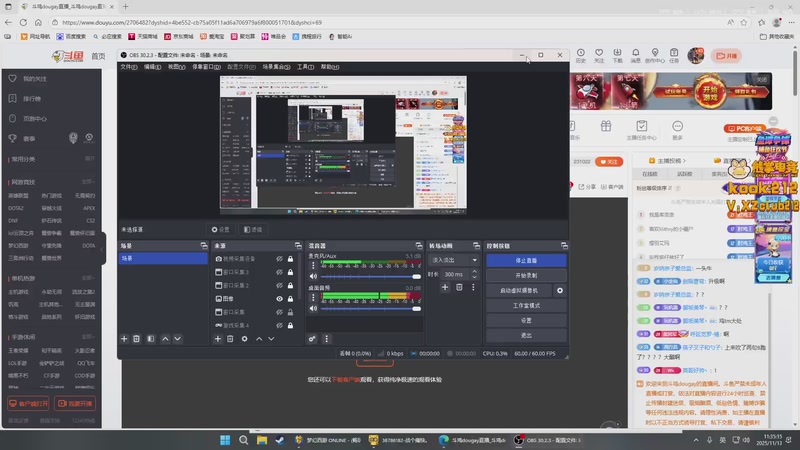Toggle visibility of 窗口采集 2 source
The height and width of the screenshot is (450, 800).
[x=280, y=286]
